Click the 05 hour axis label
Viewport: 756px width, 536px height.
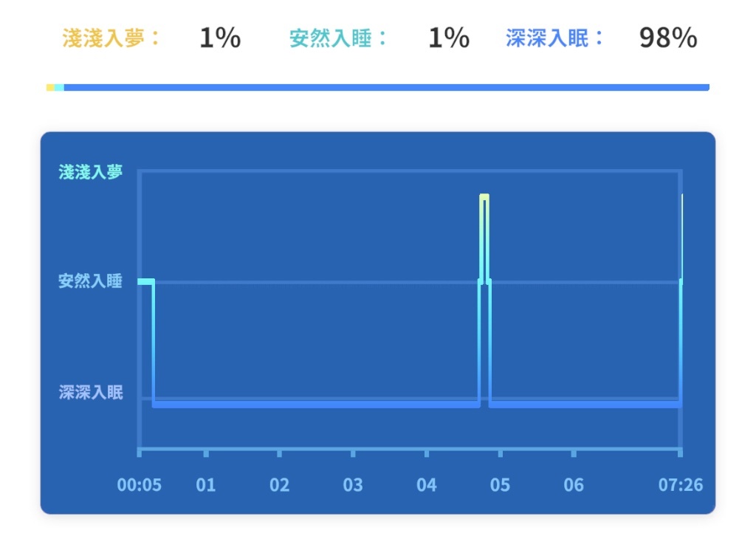(500, 485)
